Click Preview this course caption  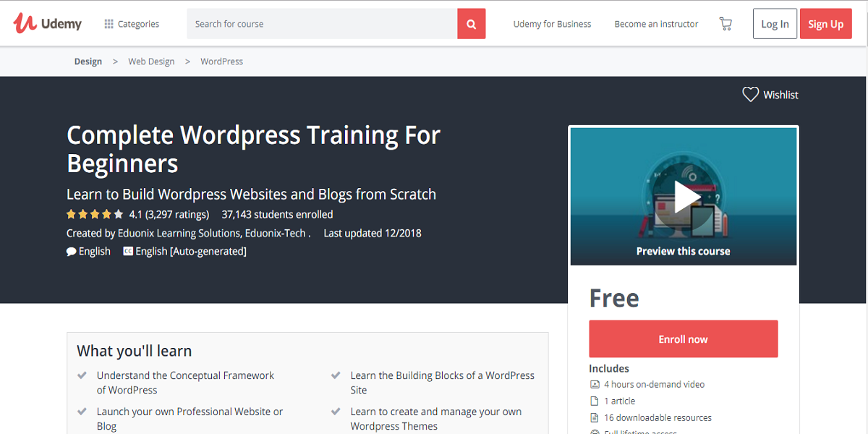684,251
